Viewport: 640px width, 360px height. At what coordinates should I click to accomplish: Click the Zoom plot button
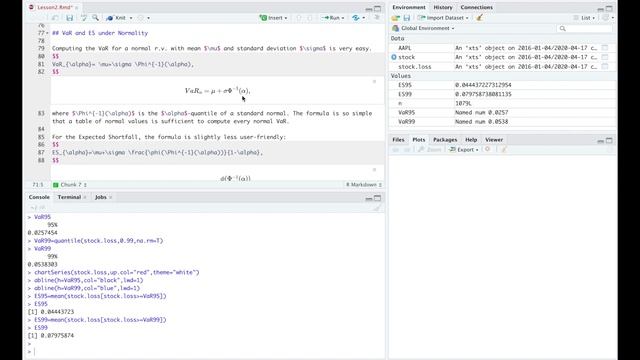(430, 150)
